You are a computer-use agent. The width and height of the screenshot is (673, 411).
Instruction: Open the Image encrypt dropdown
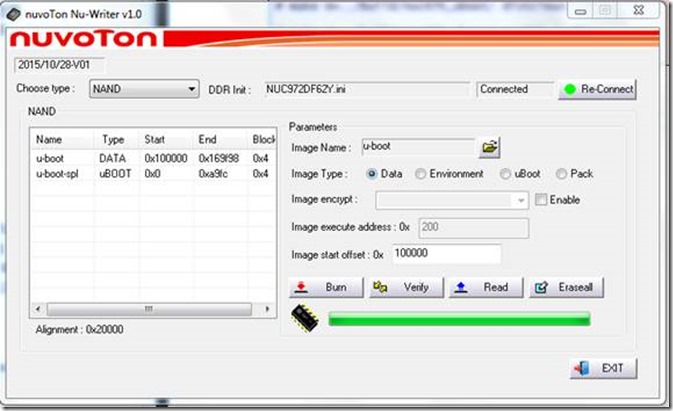[452, 200]
